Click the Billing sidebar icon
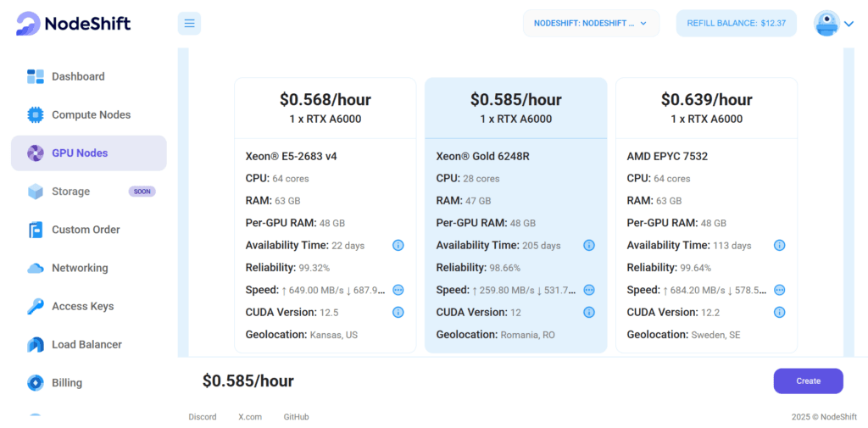 [36, 382]
